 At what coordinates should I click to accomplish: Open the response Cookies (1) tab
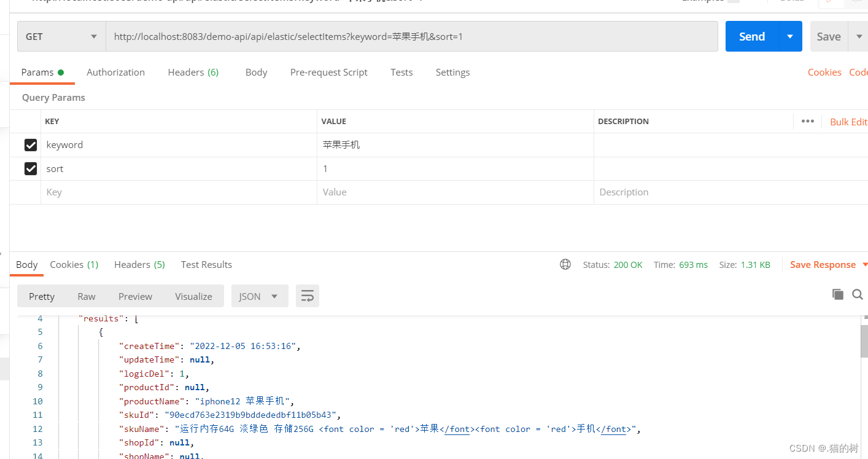(74, 264)
